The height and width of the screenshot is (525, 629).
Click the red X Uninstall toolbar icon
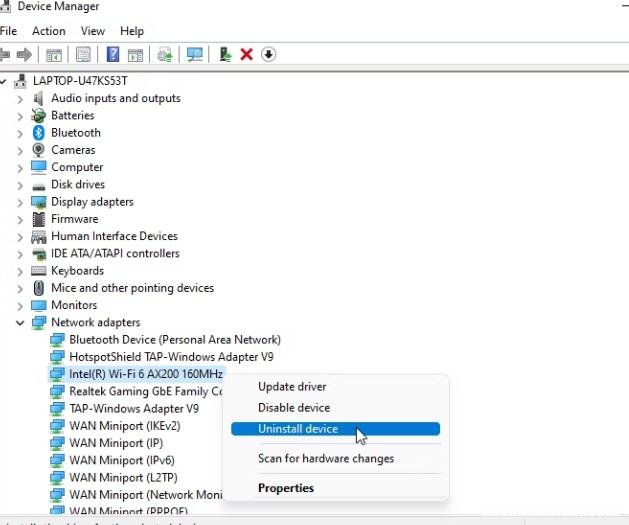[x=246, y=54]
